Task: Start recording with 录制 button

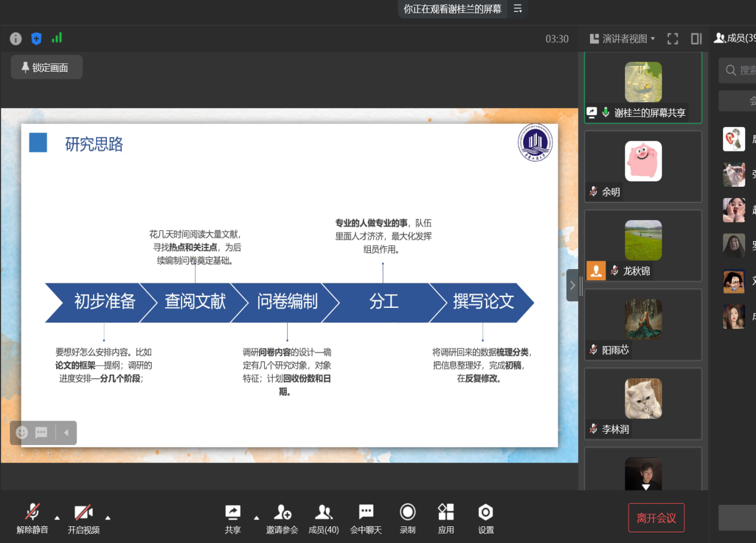Action: tap(407, 518)
